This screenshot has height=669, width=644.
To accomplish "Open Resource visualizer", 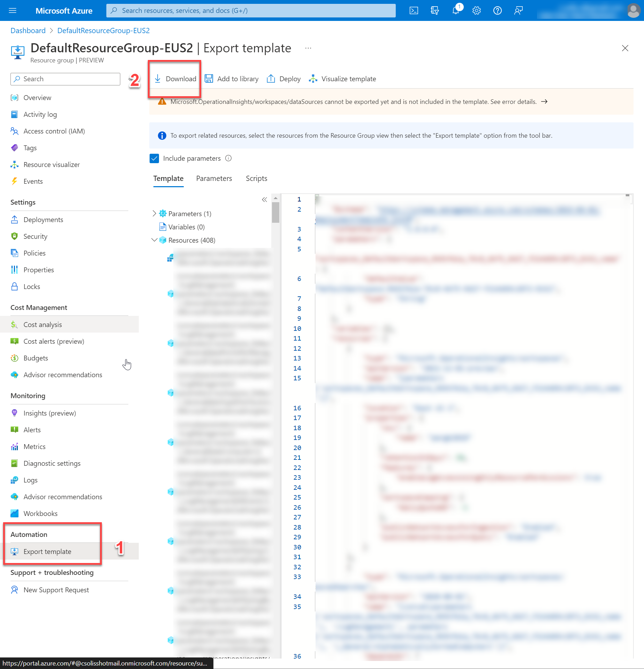I will 52,165.
